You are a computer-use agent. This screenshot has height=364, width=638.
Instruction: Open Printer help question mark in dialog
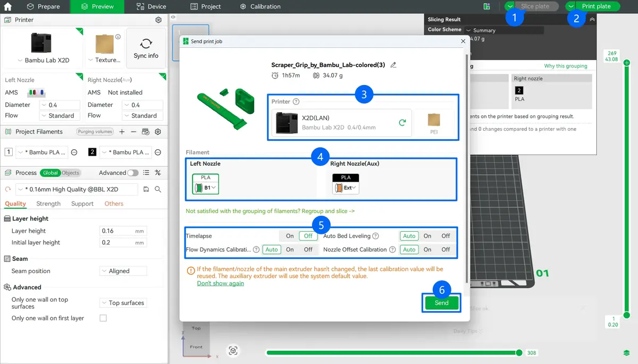pos(296,101)
